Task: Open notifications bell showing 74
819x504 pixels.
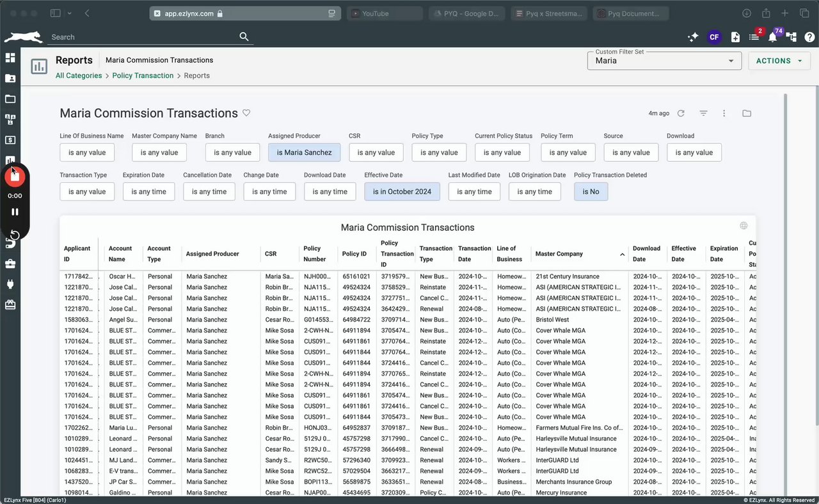Action: pos(774,36)
